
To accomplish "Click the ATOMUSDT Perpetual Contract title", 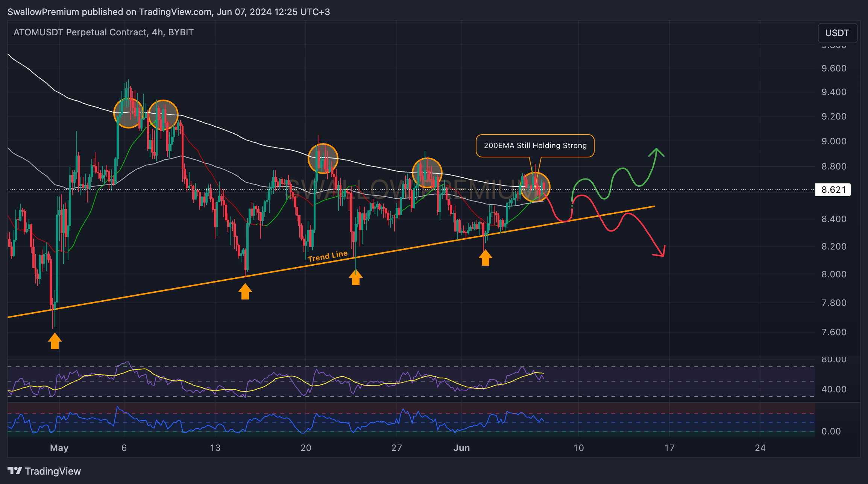I will coord(103,32).
